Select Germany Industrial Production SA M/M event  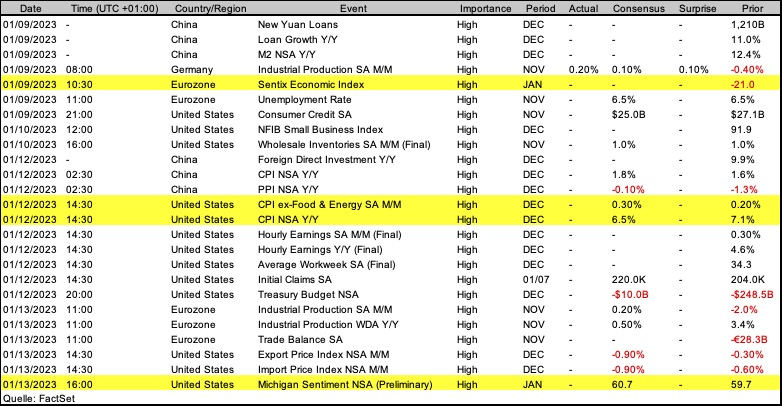(325, 69)
